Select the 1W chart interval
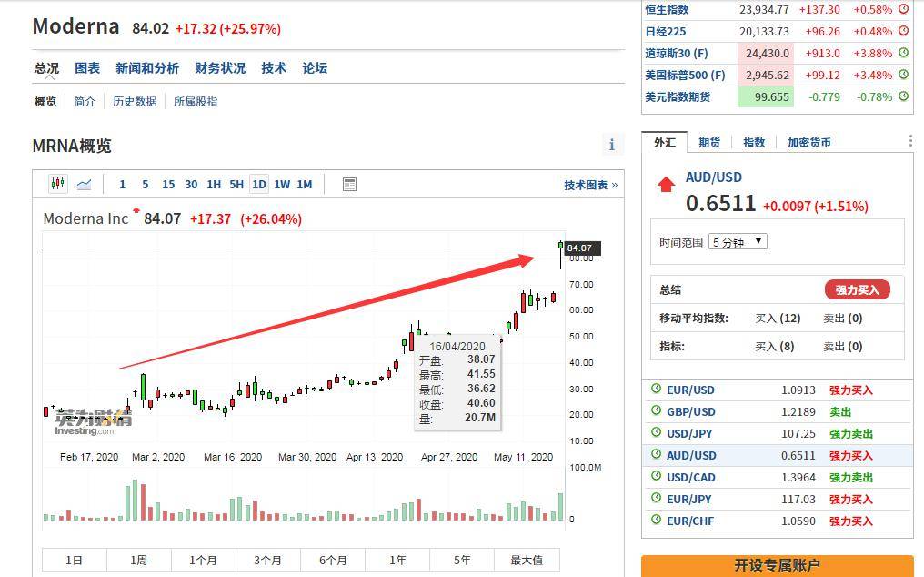The height and width of the screenshot is (577, 924). [282, 185]
